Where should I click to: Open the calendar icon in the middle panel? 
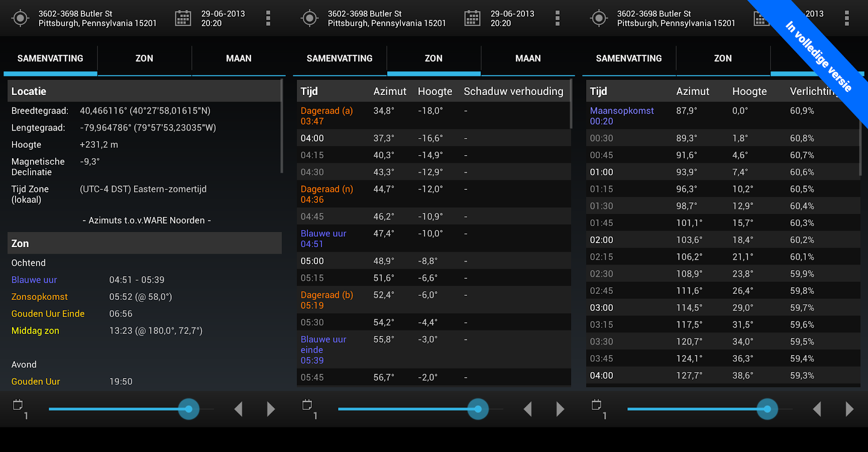pyautogui.click(x=472, y=18)
